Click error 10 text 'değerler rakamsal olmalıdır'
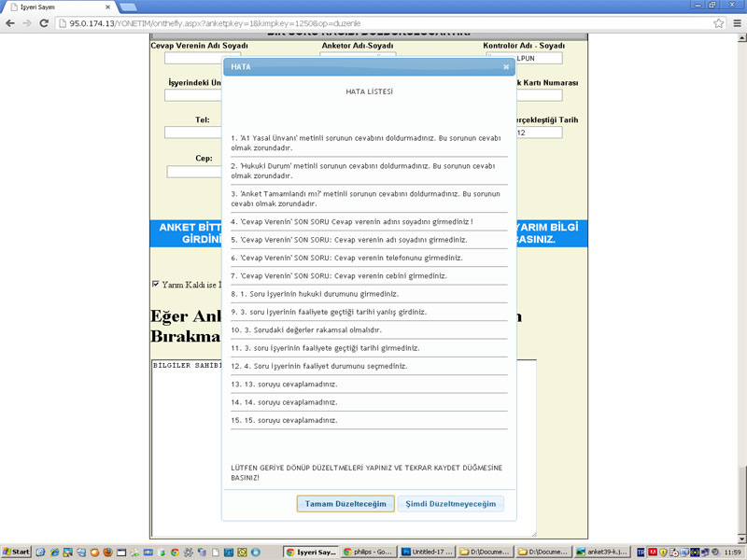 click(x=306, y=330)
